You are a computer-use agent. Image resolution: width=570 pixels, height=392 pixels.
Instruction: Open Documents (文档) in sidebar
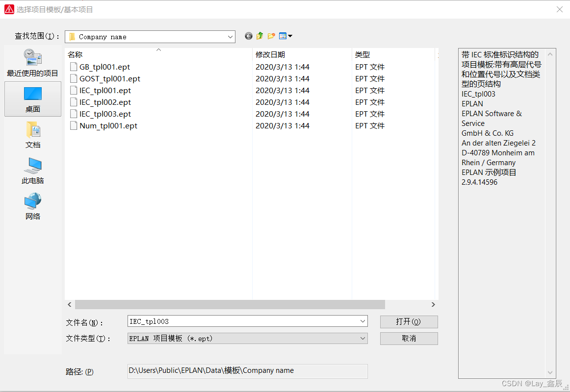coord(32,135)
